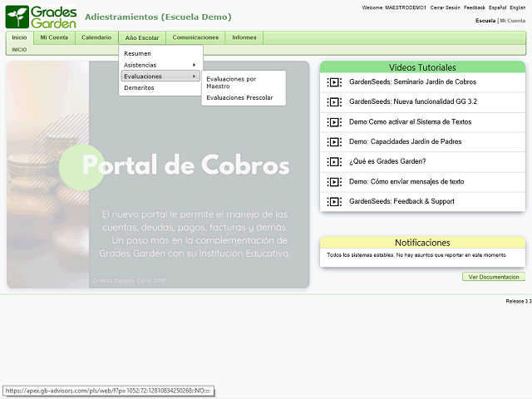The width and height of the screenshot is (532, 399).
Task: Open the Mi Cuenta tab
Action: click(x=54, y=37)
